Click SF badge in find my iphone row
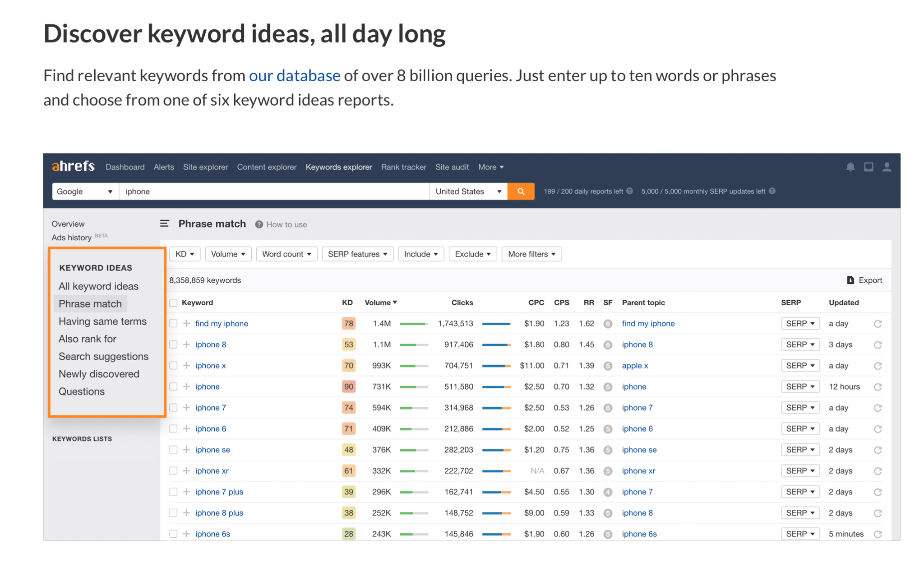This screenshot has height=568, width=924. [x=608, y=324]
